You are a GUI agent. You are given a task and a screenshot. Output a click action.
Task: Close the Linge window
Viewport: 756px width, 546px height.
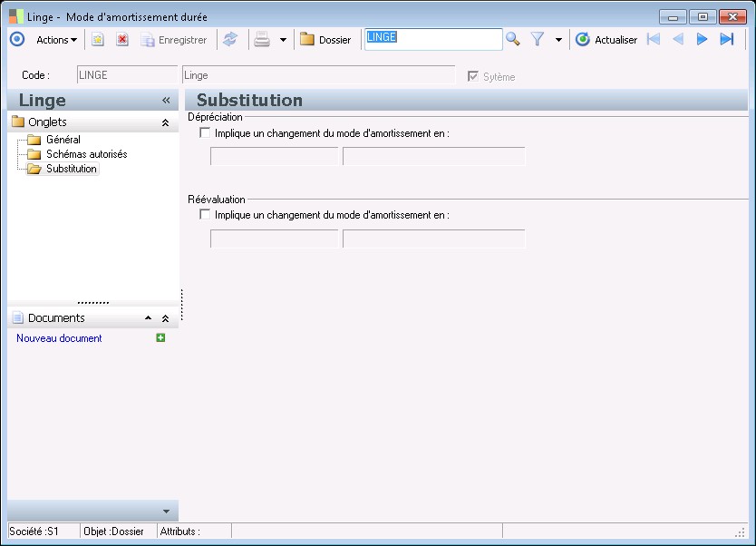[732, 17]
